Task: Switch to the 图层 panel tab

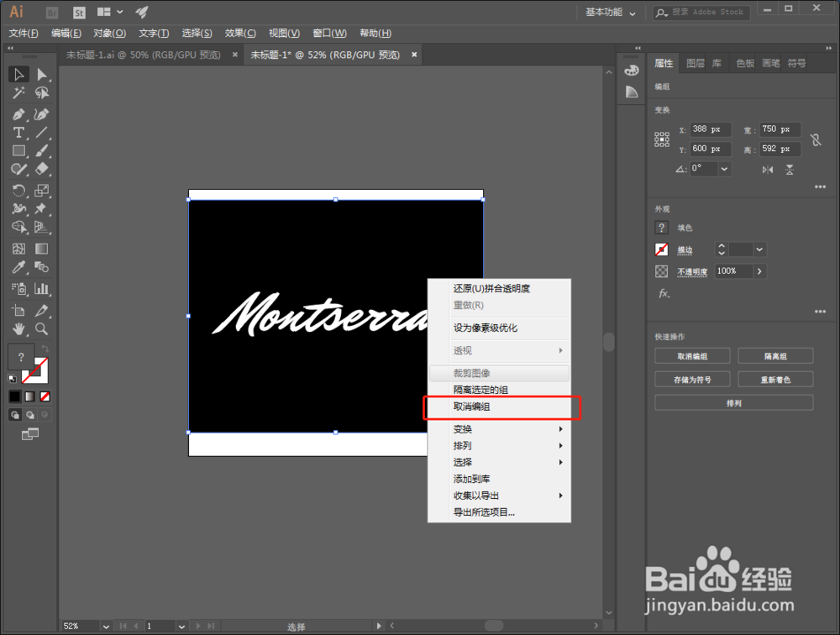Action: point(695,63)
